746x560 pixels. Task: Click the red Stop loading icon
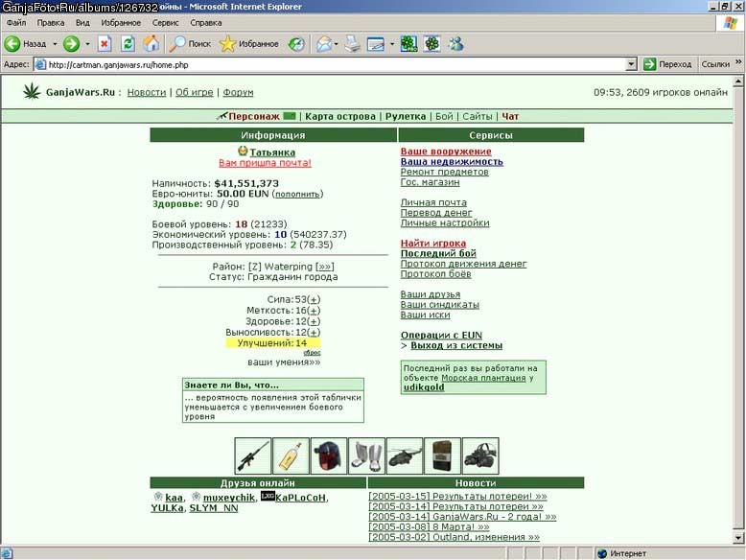tap(105, 44)
